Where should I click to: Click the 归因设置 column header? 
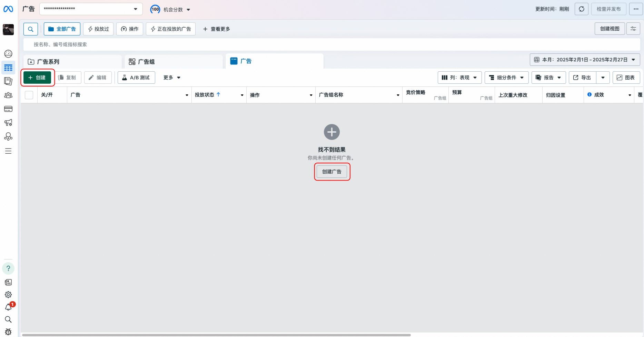(x=556, y=95)
